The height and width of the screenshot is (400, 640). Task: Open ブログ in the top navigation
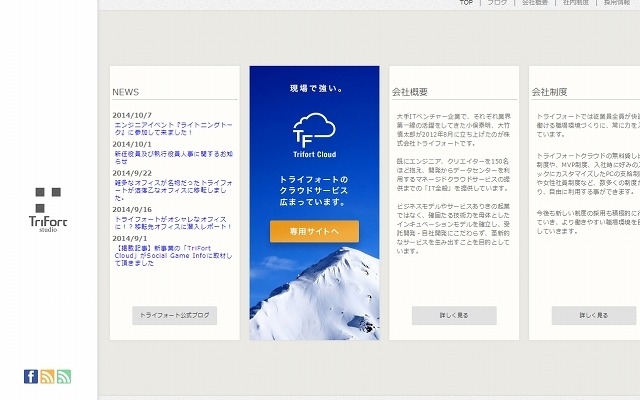point(497,2)
